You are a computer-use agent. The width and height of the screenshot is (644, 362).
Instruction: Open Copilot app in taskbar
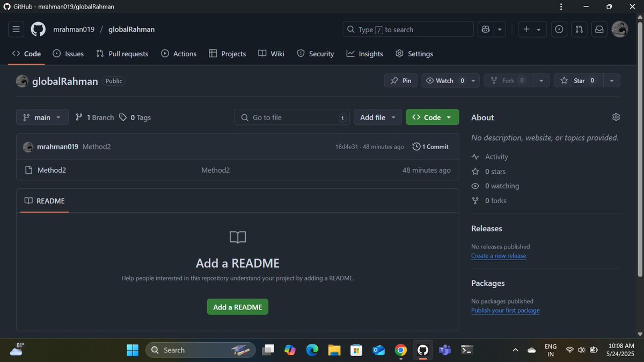point(290,350)
